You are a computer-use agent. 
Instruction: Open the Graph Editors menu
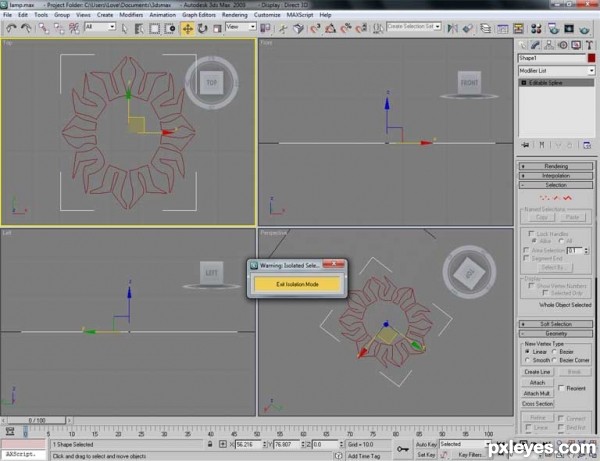tap(199, 15)
